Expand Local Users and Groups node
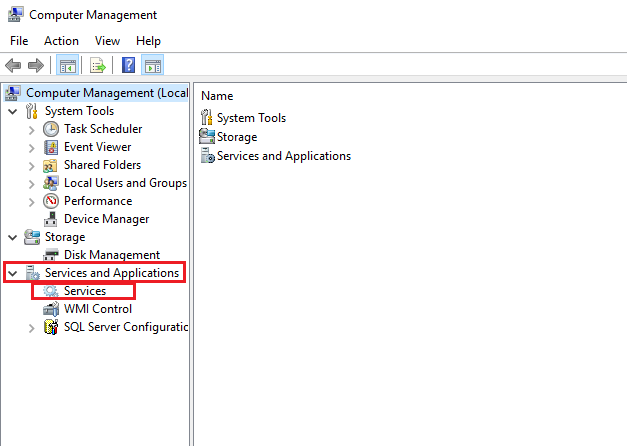 pyautogui.click(x=32, y=184)
